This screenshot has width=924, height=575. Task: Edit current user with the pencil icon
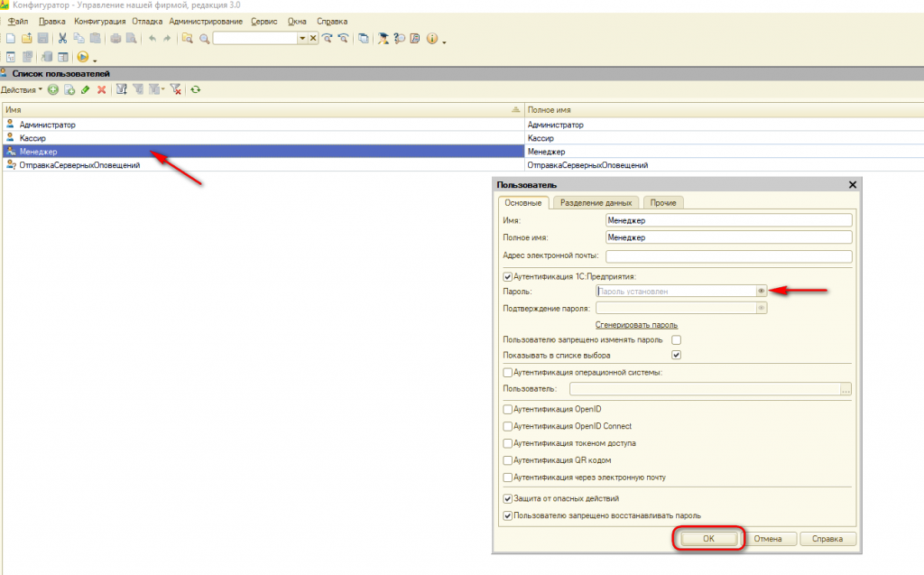(x=86, y=89)
